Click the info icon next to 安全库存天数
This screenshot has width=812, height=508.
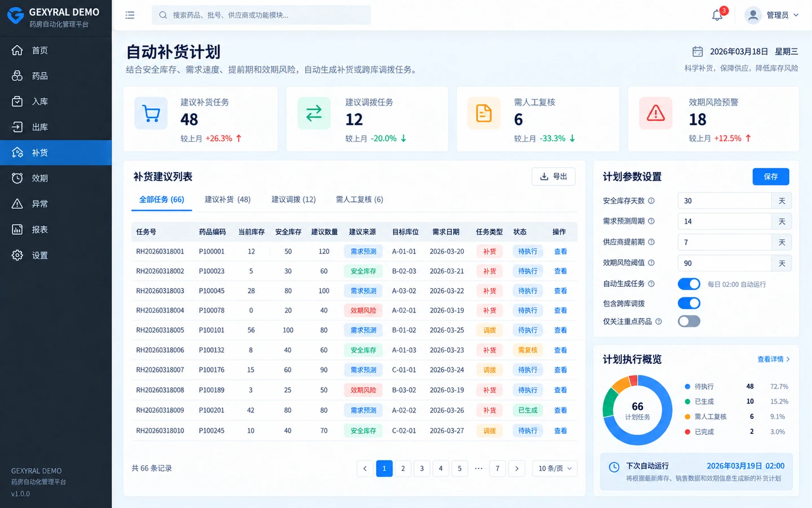pyautogui.click(x=651, y=201)
